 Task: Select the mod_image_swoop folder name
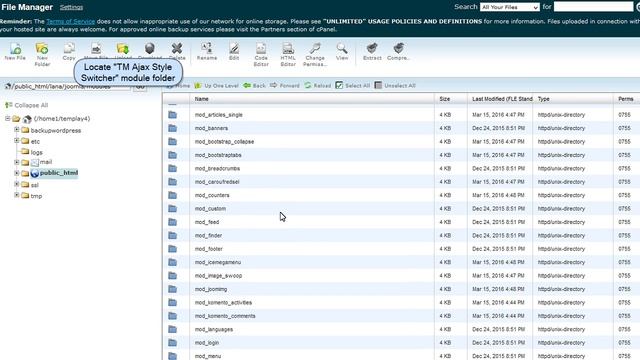(x=218, y=276)
